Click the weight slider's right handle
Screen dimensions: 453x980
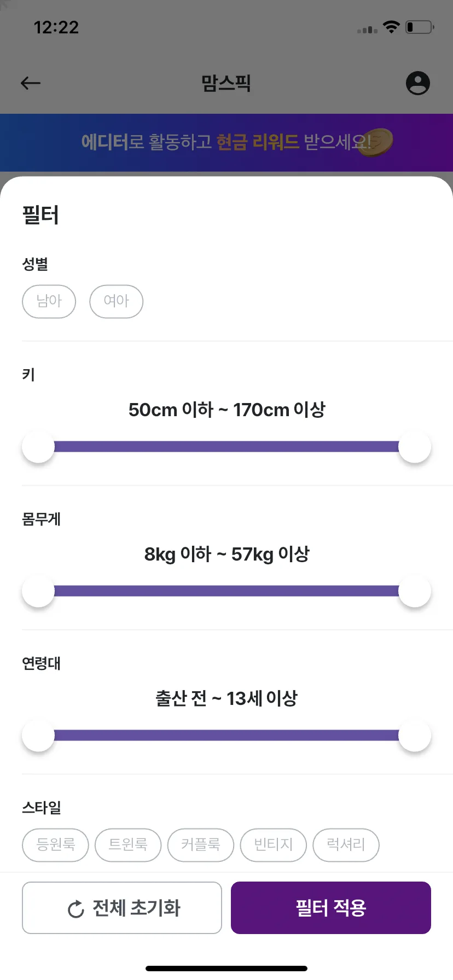tap(415, 591)
